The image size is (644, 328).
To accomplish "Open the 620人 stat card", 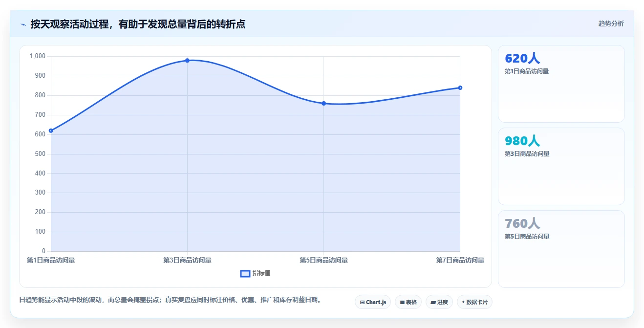I will [x=561, y=84].
